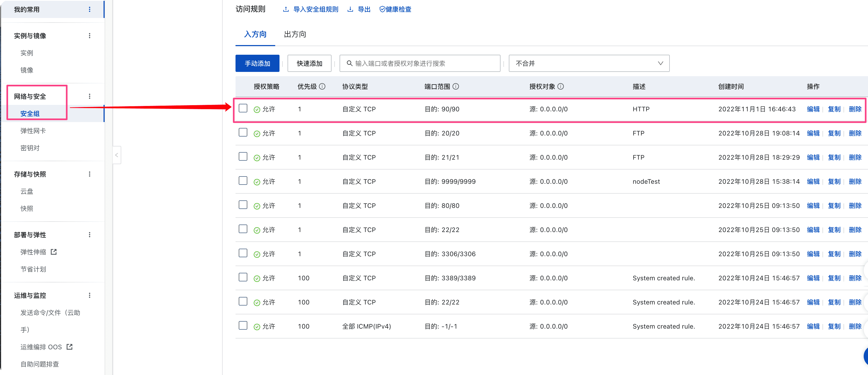Click the external link icon beside 运维编排 OOS

pyautogui.click(x=69, y=347)
